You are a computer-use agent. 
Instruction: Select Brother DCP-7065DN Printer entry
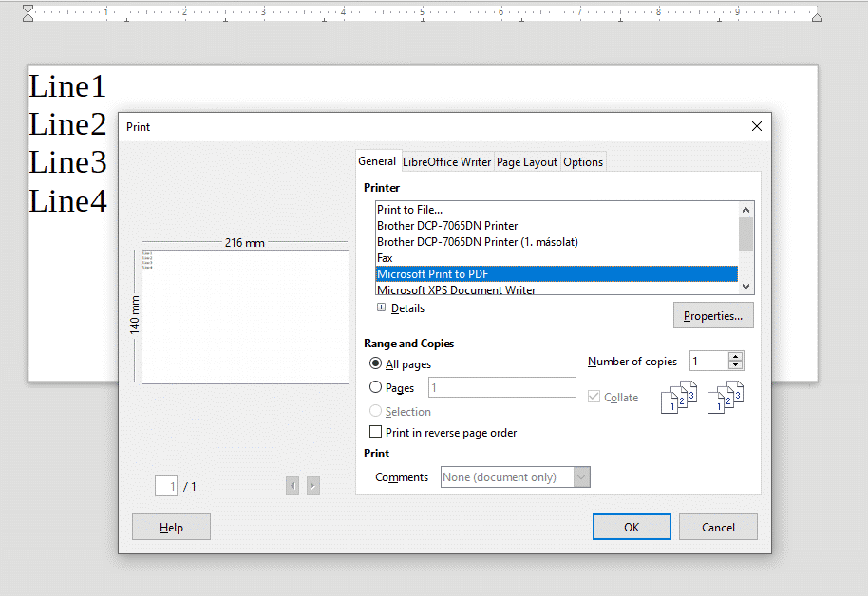[x=557, y=226]
